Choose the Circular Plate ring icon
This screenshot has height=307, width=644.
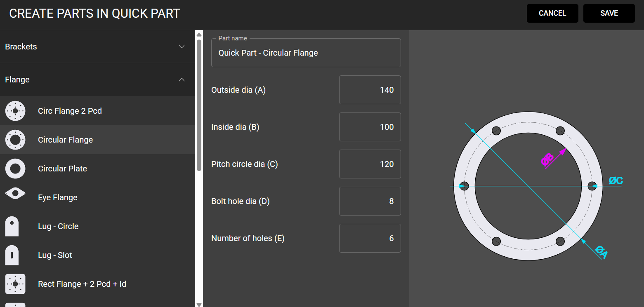pyautogui.click(x=15, y=169)
